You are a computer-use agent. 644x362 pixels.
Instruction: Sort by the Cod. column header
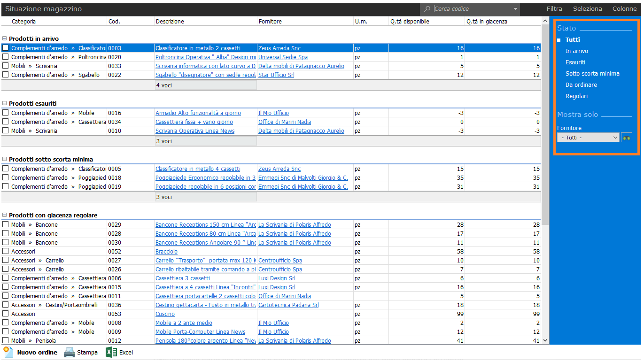(x=131, y=21)
